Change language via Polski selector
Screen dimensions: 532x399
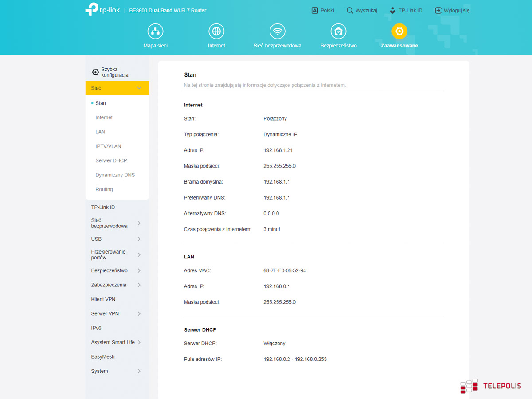pyautogui.click(x=323, y=10)
